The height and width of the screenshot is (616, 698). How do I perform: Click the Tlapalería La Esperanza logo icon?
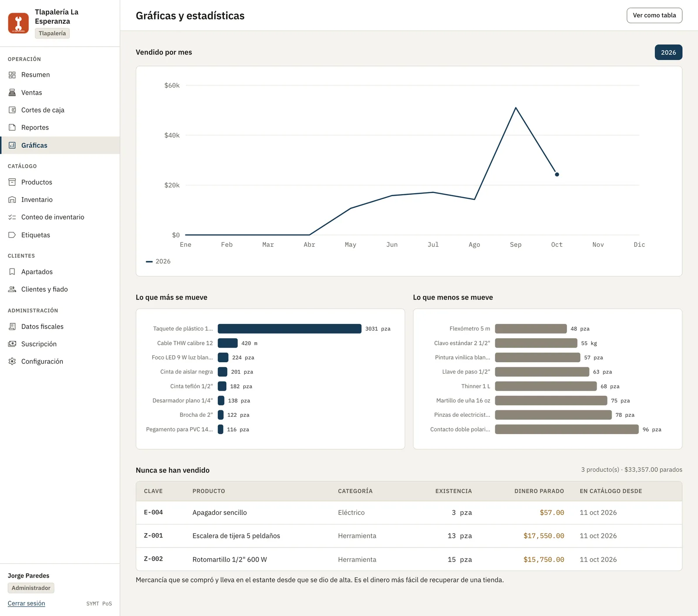click(x=18, y=23)
